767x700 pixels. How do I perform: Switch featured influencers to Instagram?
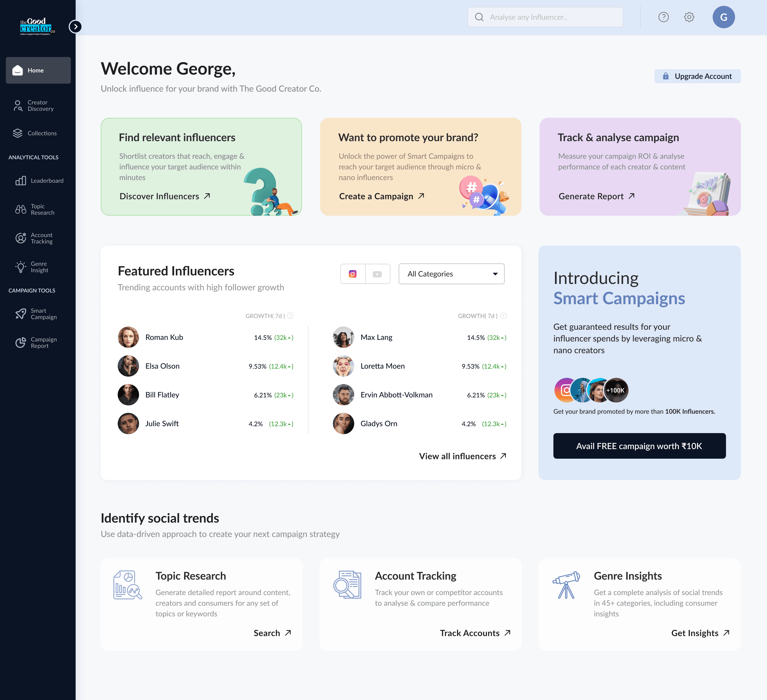[353, 274]
